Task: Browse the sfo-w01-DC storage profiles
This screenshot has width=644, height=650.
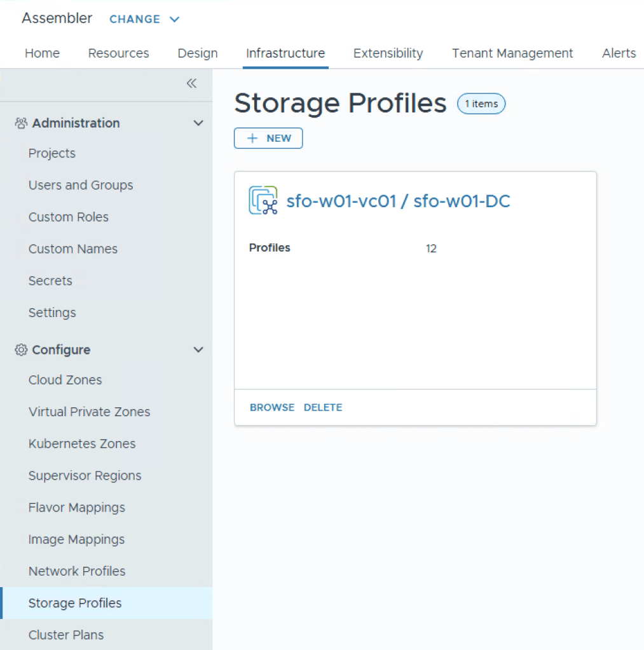Action: click(272, 407)
